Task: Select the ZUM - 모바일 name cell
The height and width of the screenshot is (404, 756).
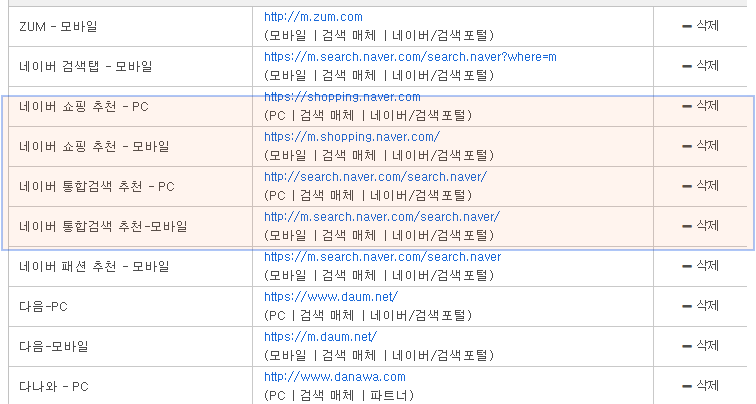Action: click(x=130, y=27)
